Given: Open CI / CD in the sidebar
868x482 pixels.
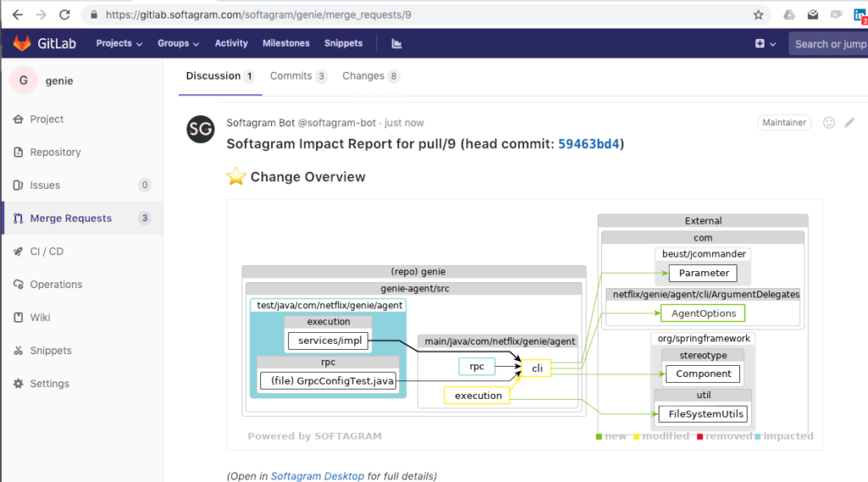Looking at the screenshot, I should [83, 252].
